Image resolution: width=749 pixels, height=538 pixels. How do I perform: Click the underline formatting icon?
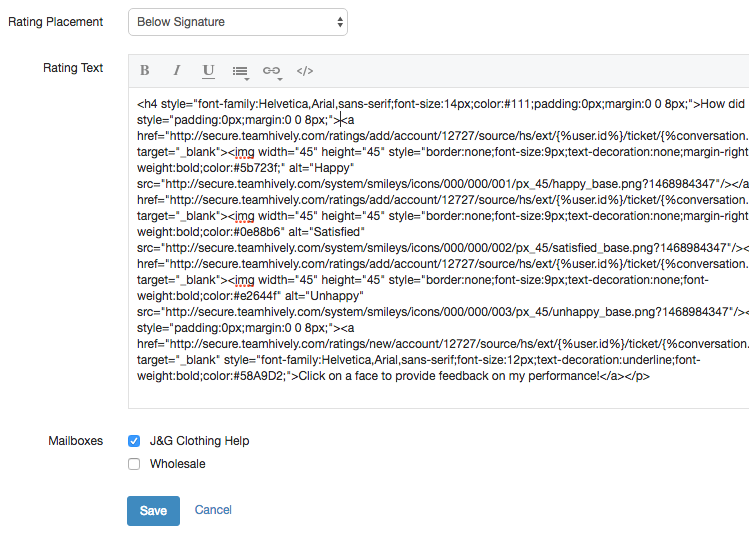[208, 71]
